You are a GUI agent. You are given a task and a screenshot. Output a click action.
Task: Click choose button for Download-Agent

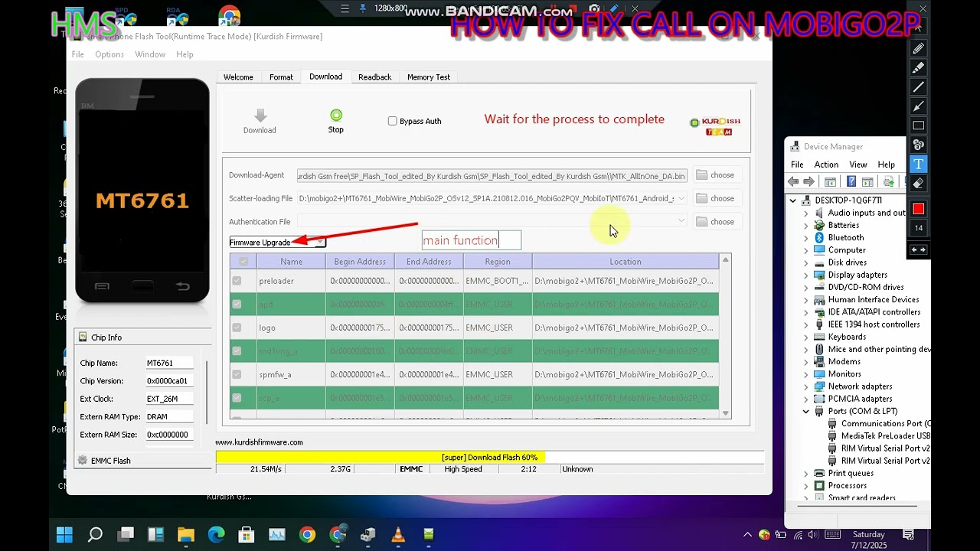tap(716, 175)
